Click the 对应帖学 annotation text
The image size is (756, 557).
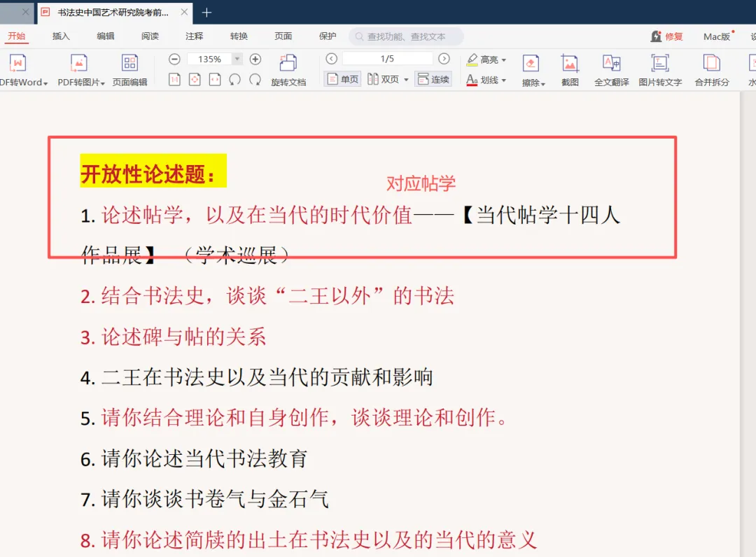(x=421, y=183)
